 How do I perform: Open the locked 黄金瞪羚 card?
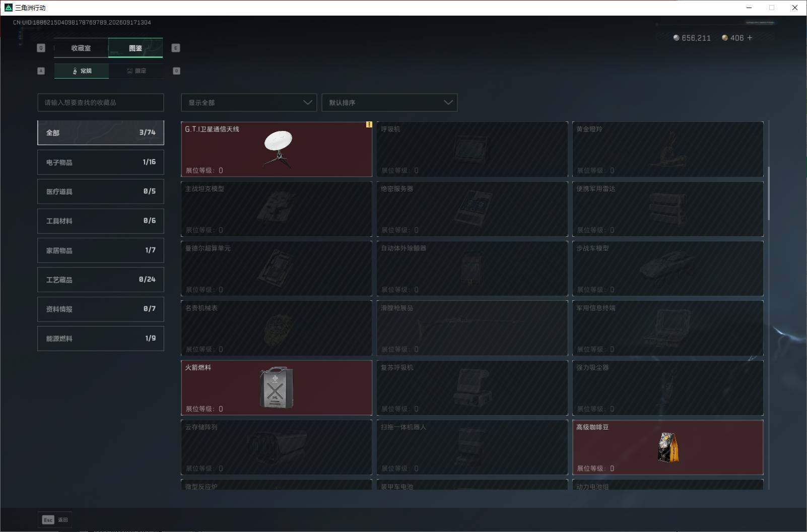pos(668,149)
